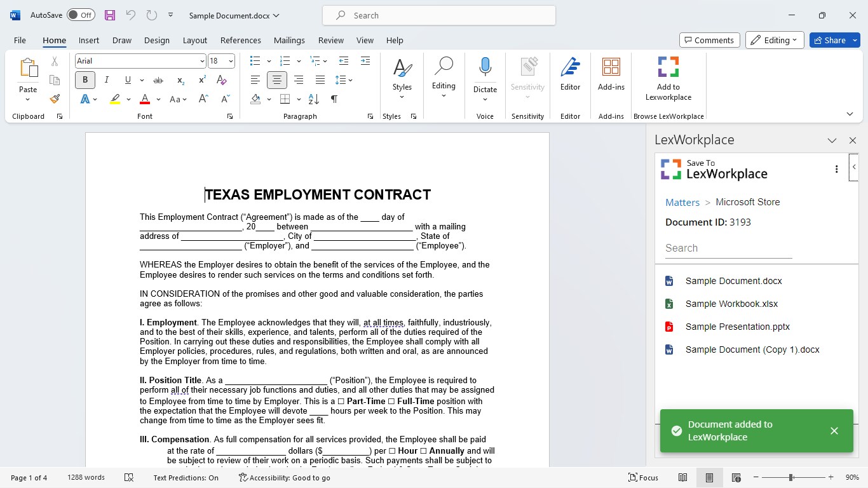
Task: Click the Copy icon in Clipboard group
Action: (55, 80)
